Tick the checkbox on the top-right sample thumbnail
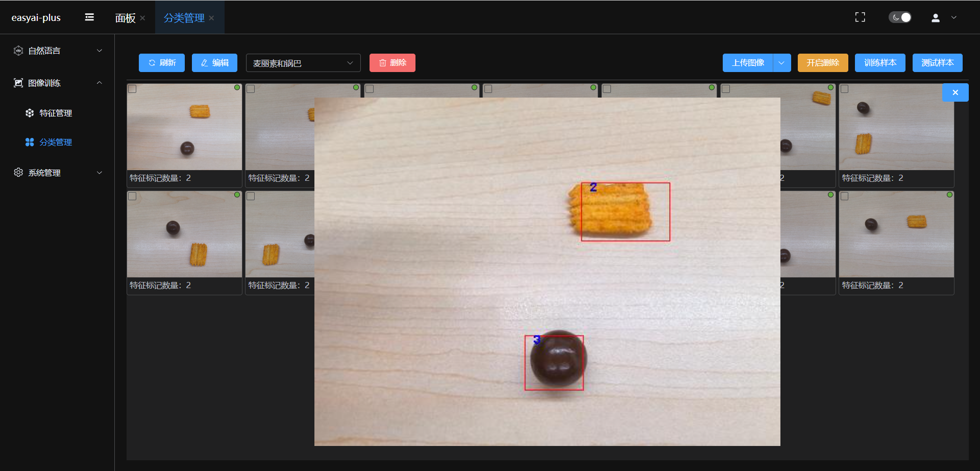The height and width of the screenshot is (471, 980). (845, 89)
